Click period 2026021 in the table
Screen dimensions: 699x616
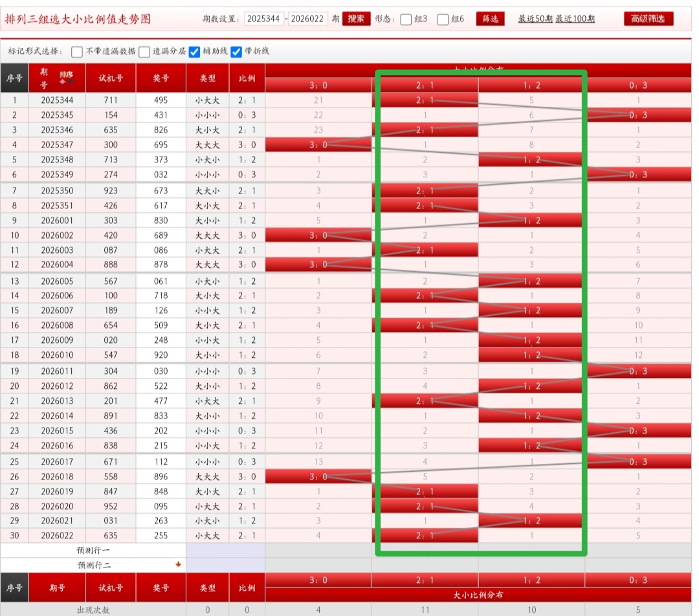tap(57, 521)
